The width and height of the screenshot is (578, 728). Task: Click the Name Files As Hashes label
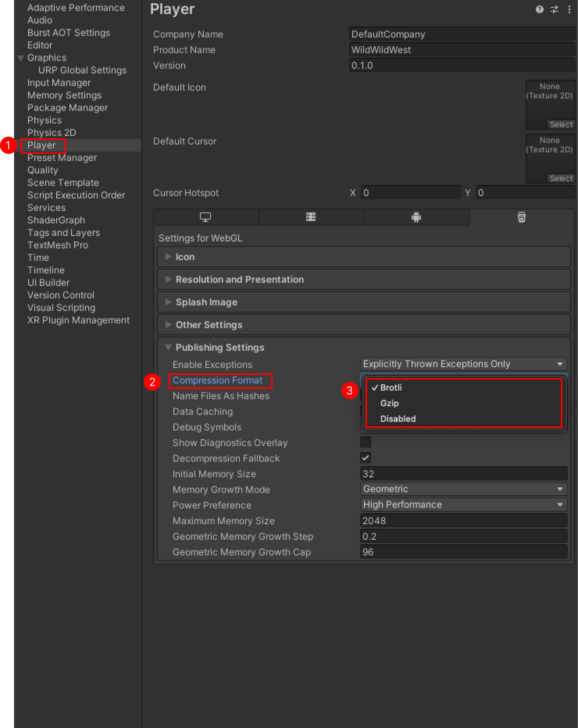coord(221,396)
